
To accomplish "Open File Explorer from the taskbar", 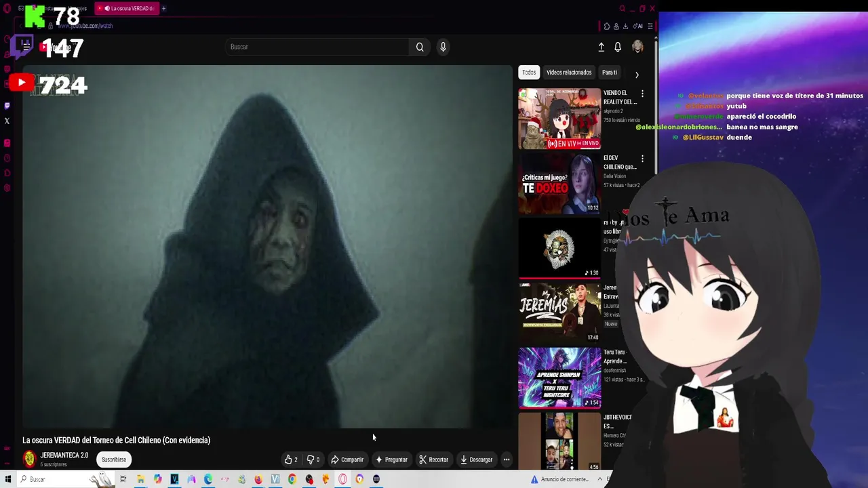I will pos(140,479).
